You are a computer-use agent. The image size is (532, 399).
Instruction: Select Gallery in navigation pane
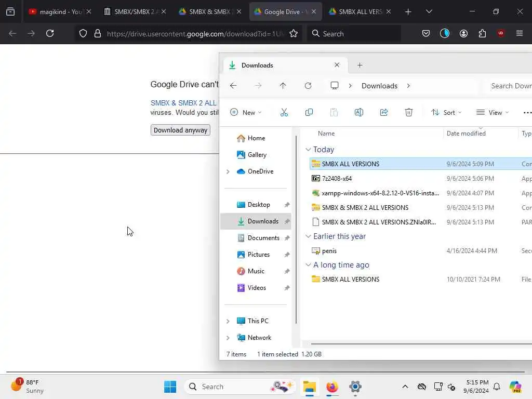[x=257, y=155]
